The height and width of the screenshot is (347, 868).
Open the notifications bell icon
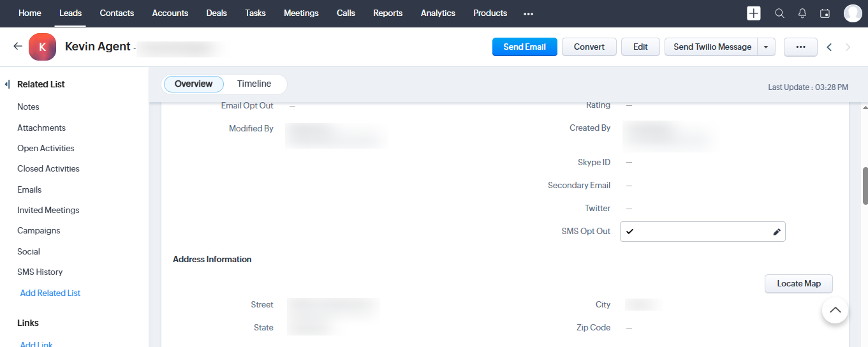coord(802,13)
